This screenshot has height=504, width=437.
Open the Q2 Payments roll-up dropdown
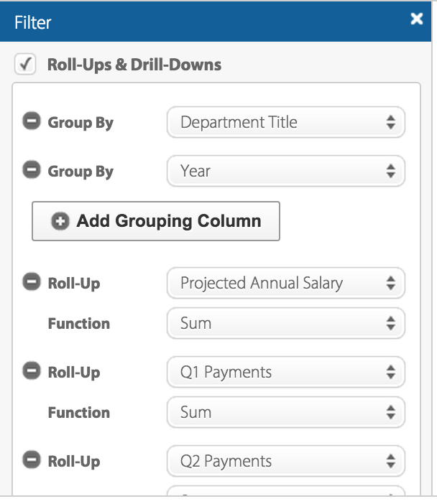click(285, 462)
